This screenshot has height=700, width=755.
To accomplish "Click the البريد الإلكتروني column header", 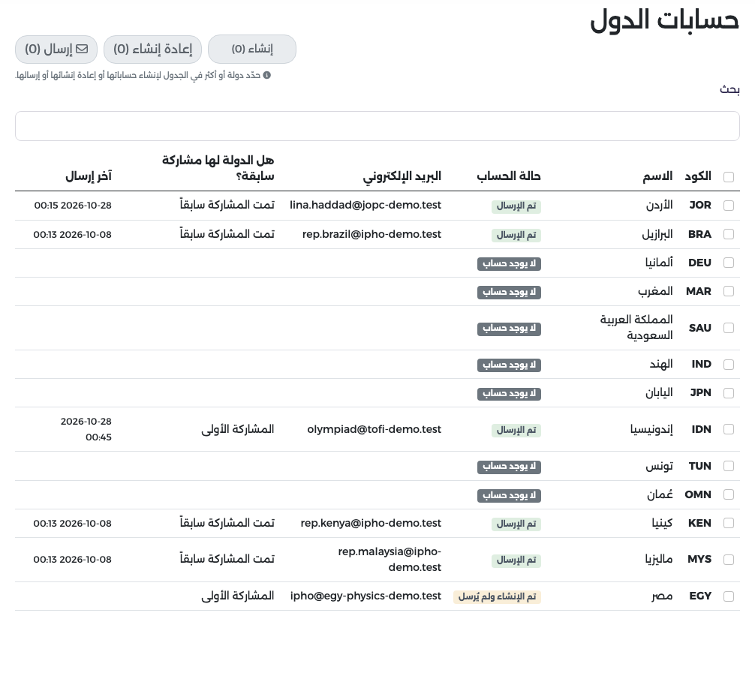I will tap(402, 176).
